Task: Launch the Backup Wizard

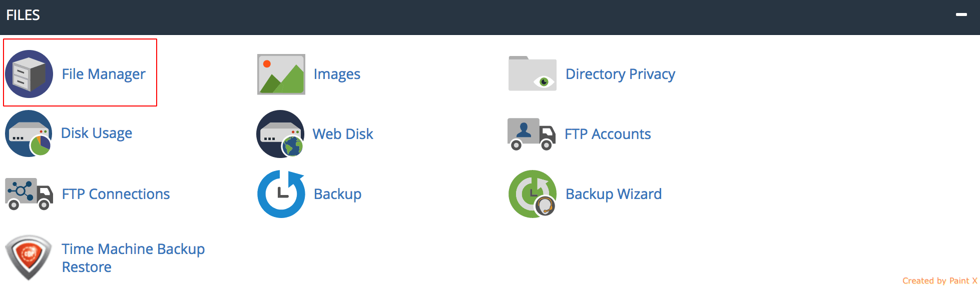Action: click(x=613, y=194)
